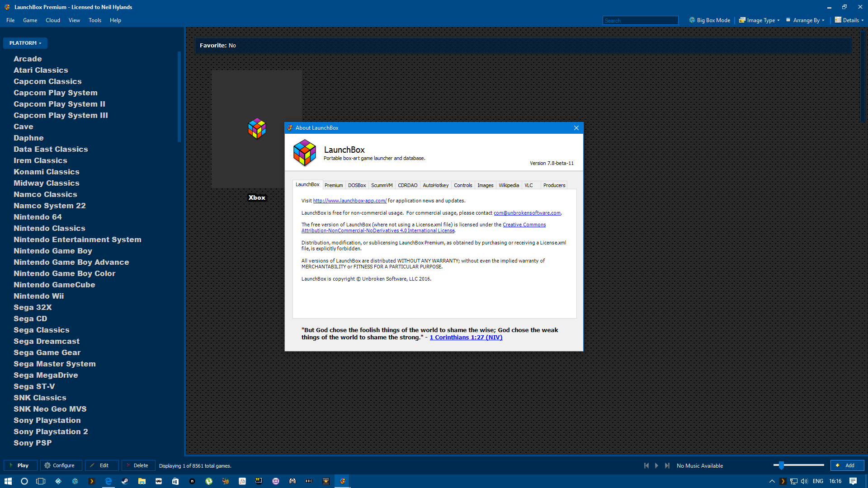This screenshot has width=868, height=488.
Task: Switch to the Producers tab
Action: (x=554, y=185)
